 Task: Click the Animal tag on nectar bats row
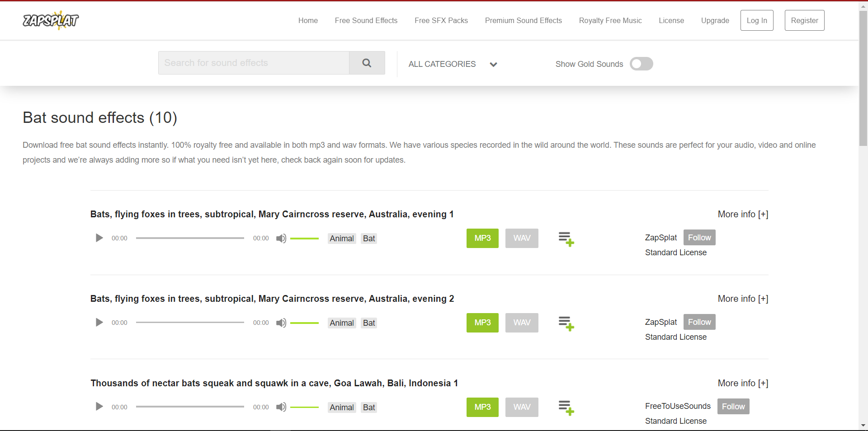coord(342,408)
